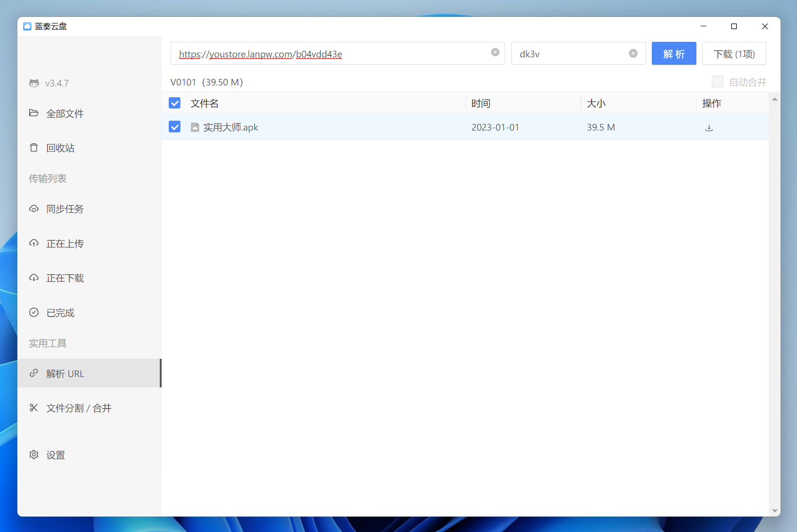The image size is (797, 532).
Task: Open 回收站 recycle bin
Action: click(x=89, y=148)
